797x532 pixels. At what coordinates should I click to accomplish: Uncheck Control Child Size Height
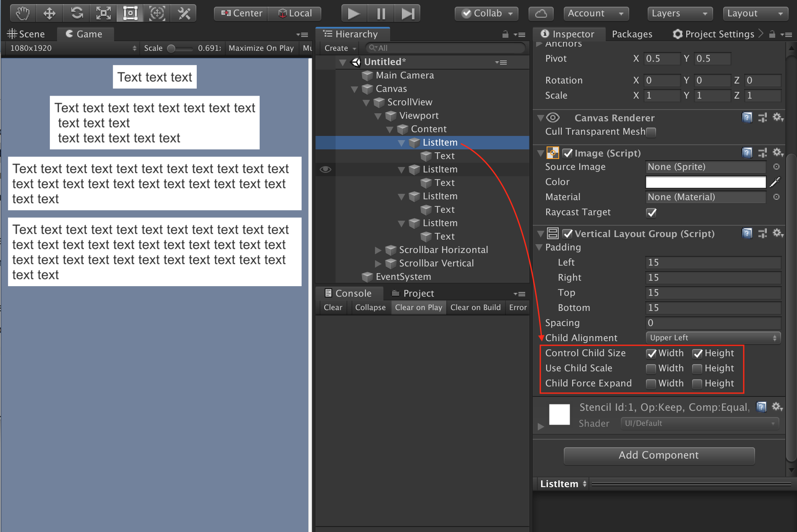(698, 354)
